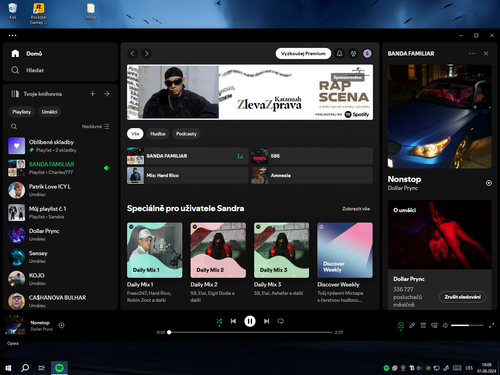Image resolution: width=500 pixels, height=375 pixels.
Task: Mute the volume speaker icon
Action: tap(445, 325)
